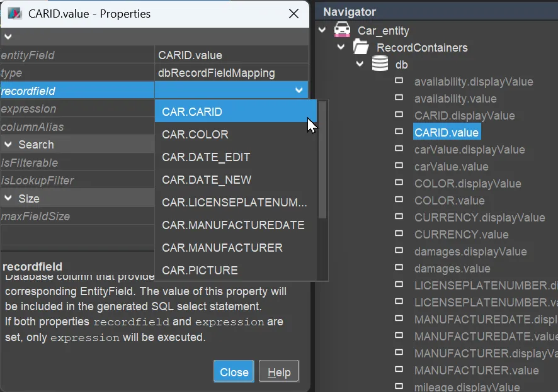Click the dropdown list scrollbar thumb
Image resolution: width=558 pixels, height=392 pixels.
[x=322, y=160]
